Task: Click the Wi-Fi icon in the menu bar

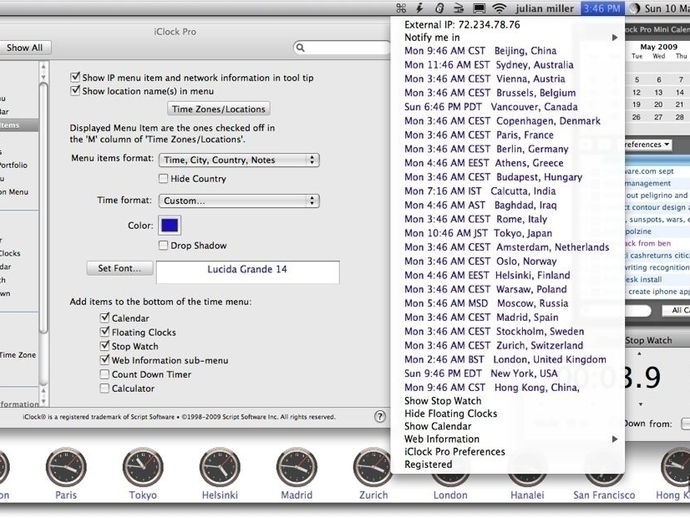Action: (x=499, y=8)
